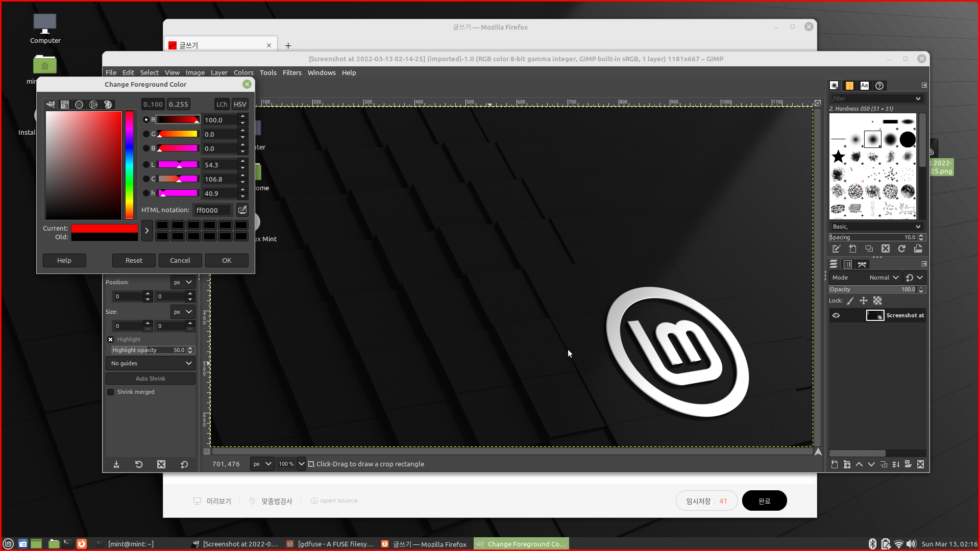This screenshot has height=551, width=980.
Task: Lock layer pixels with brush icon
Action: [x=850, y=301]
